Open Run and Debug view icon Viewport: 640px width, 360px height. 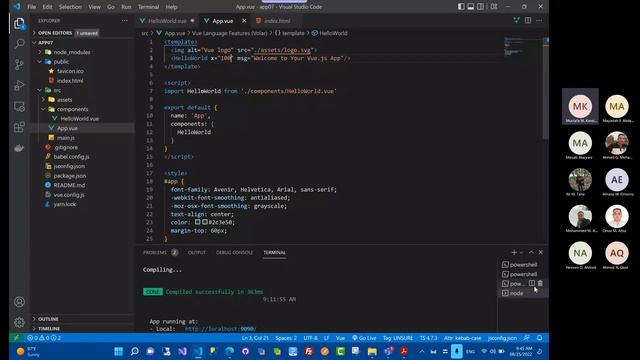[19, 85]
